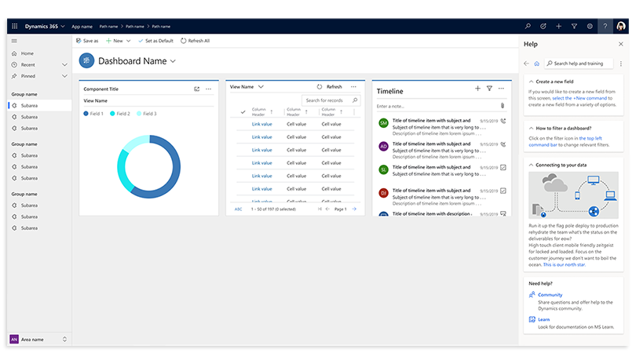Open the advanced filter funnel in top bar
The height and width of the screenshot is (364, 636).
(574, 26)
